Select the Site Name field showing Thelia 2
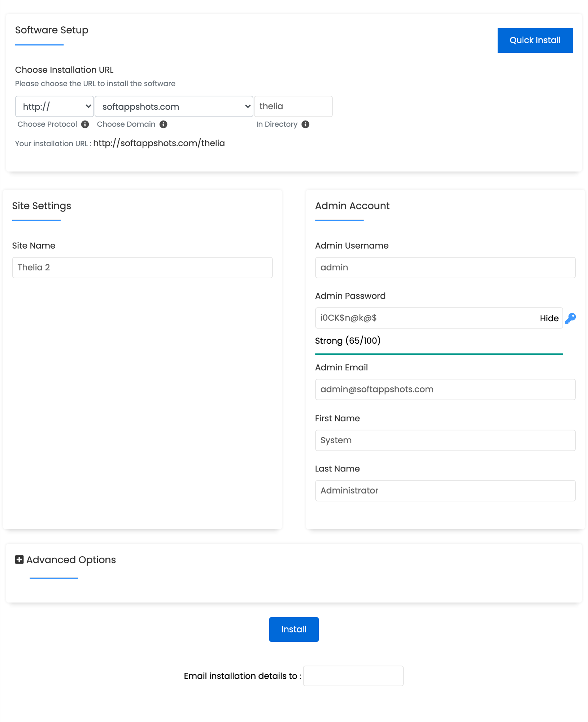Screen dimensions: 588x722 pyautogui.click(x=142, y=268)
